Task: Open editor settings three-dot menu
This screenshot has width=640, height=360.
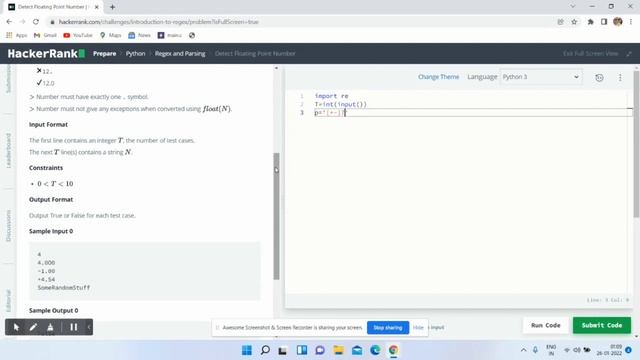Action: 620,78
